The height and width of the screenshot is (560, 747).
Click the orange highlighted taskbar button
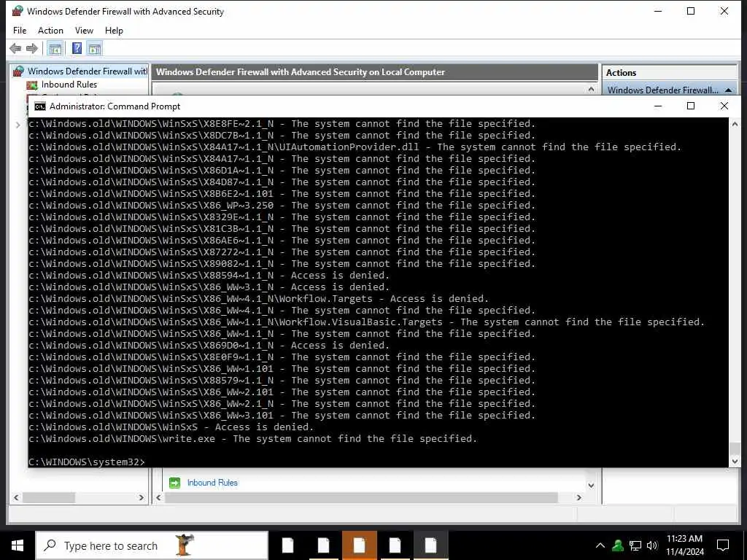pos(359,545)
